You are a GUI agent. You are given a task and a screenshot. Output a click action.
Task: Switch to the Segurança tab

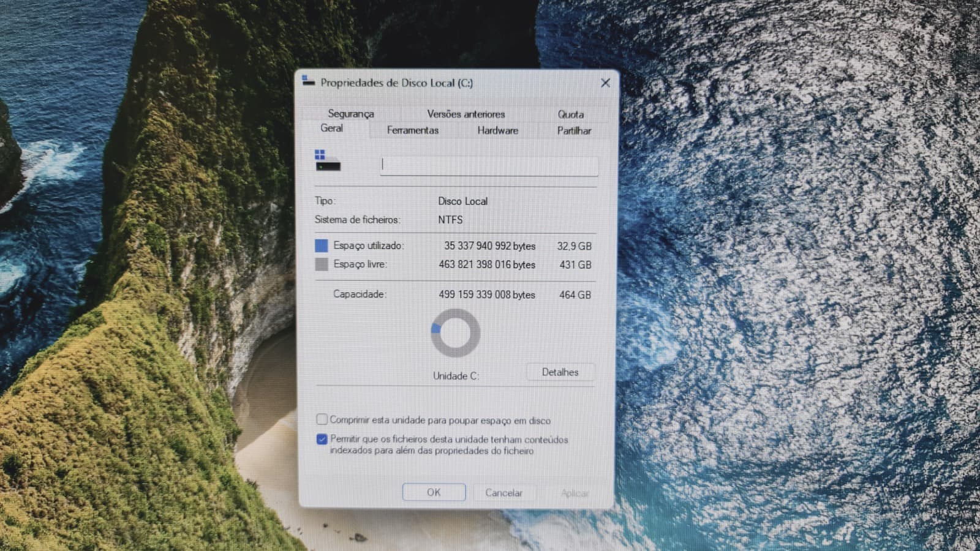(x=350, y=113)
